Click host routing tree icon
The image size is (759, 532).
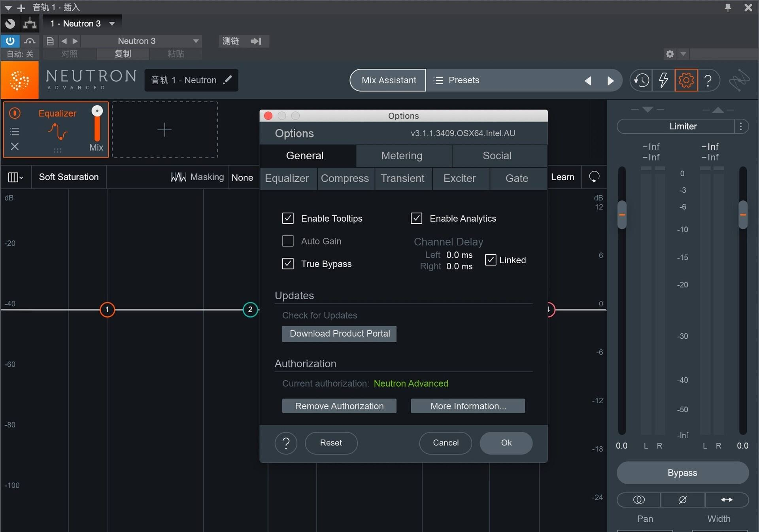pos(30,24)
